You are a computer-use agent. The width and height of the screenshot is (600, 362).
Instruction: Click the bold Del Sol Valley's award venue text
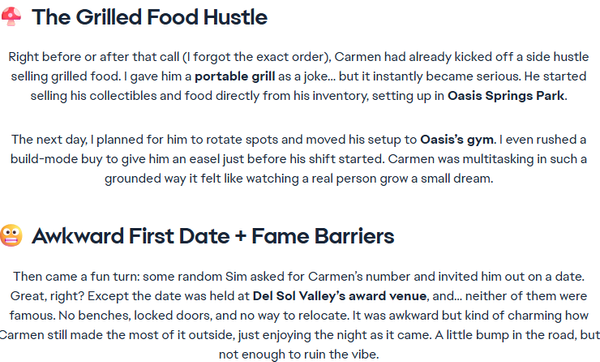[x=339, y=296]
